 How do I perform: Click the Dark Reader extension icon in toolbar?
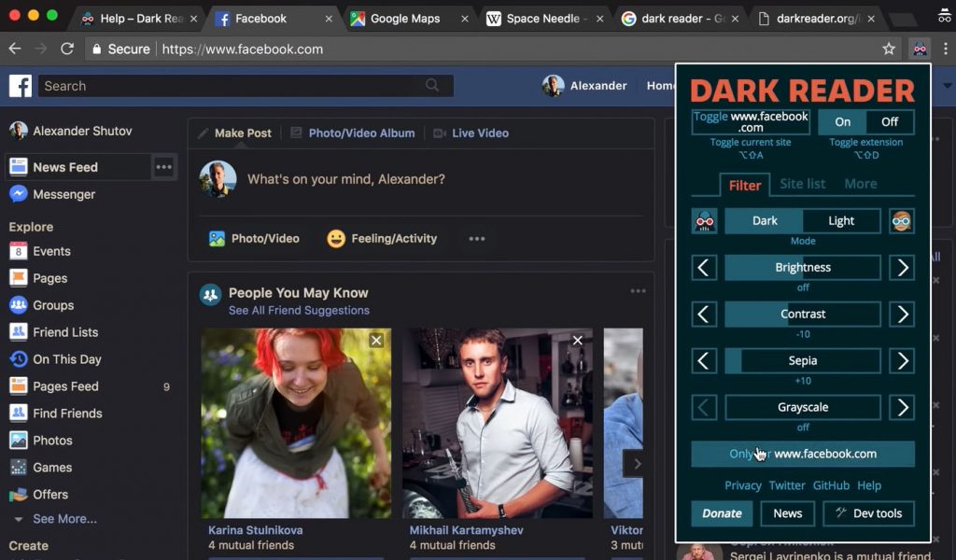pyautogui.click(x=920, y=49)
